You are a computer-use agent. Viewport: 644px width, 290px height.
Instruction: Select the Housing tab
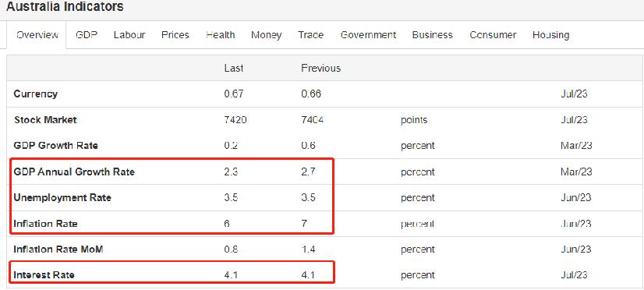[x=550, y=35]
